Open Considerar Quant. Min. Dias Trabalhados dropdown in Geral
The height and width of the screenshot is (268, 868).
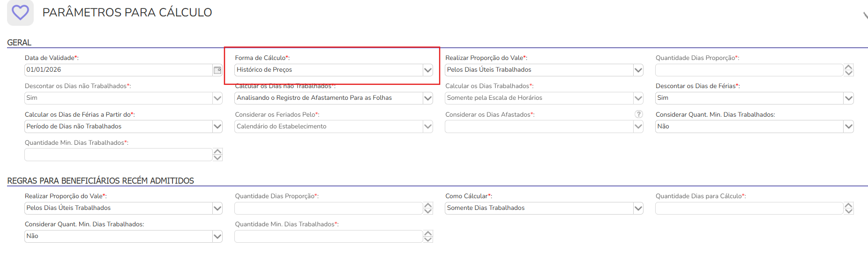[x=848, y=127]
